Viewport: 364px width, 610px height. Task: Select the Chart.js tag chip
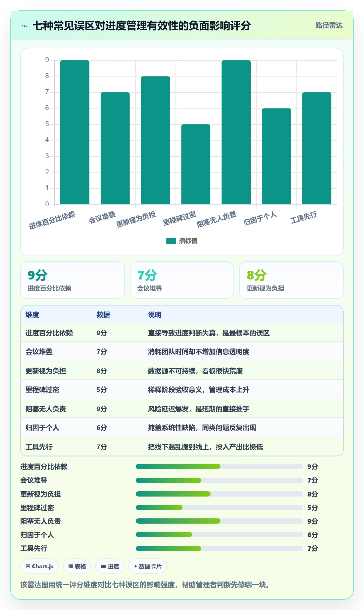pos(40,566)
